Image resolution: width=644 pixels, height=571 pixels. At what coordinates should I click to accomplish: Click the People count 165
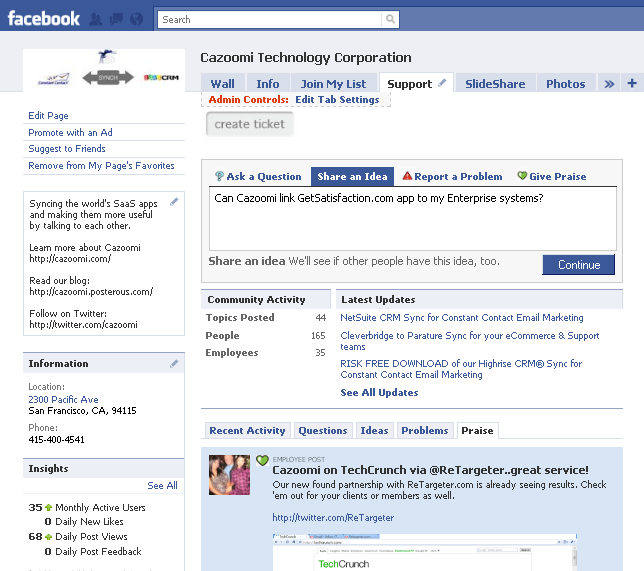pyautogui.click(x=318, y=336)
